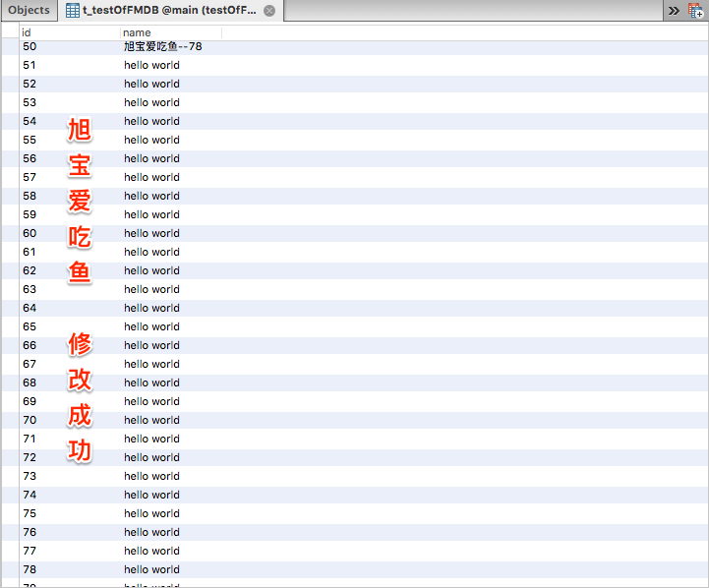709x588 pixels.
Task: Select id cell 52
Action: tap(30, 84)
